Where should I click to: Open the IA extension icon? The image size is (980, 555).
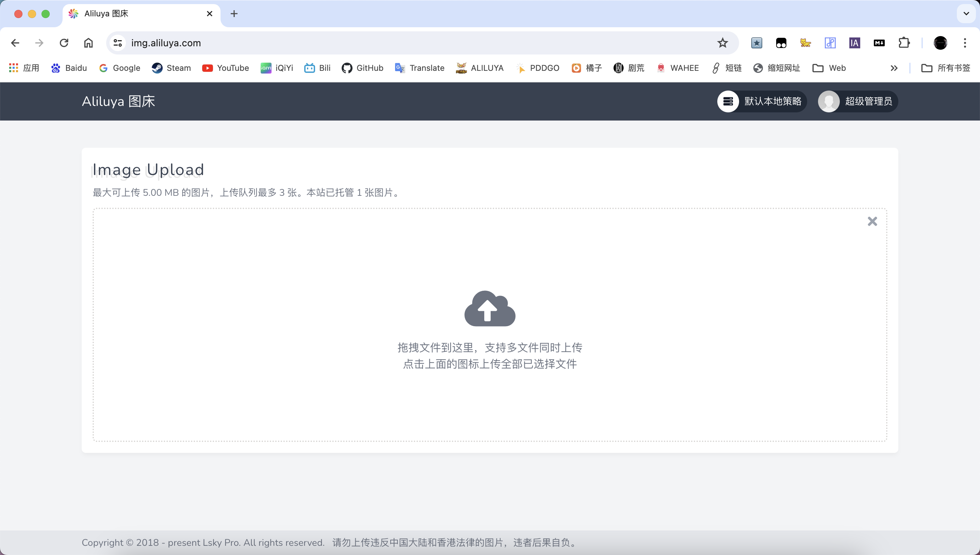pos(854,43)
